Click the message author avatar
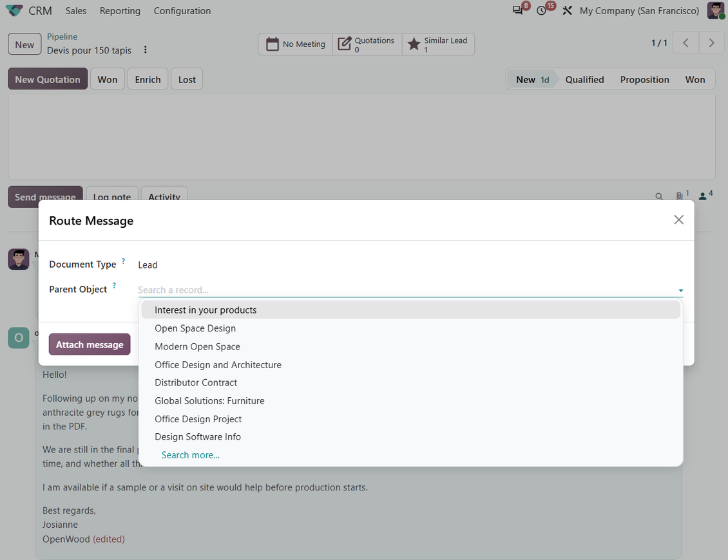The height and width of the screenshot is (560, 728). 19,259
